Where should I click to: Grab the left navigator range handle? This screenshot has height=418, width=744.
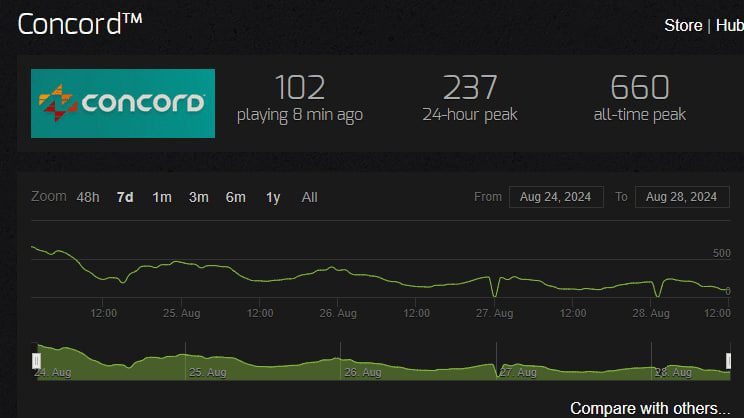(36, 361)
